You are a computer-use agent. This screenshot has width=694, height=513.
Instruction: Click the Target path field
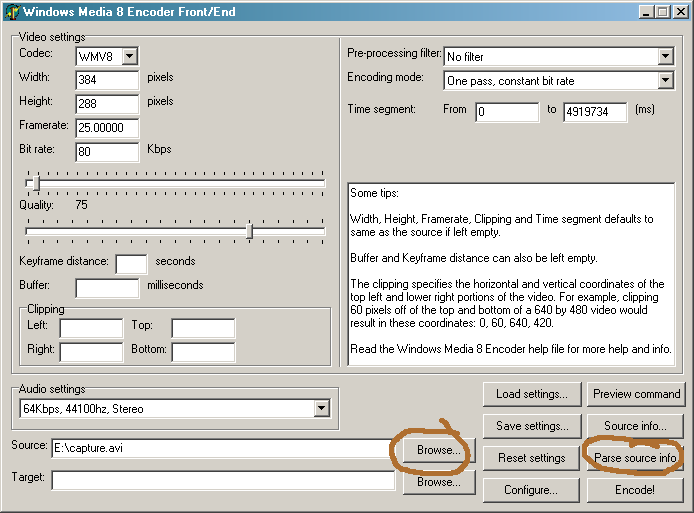223,480
